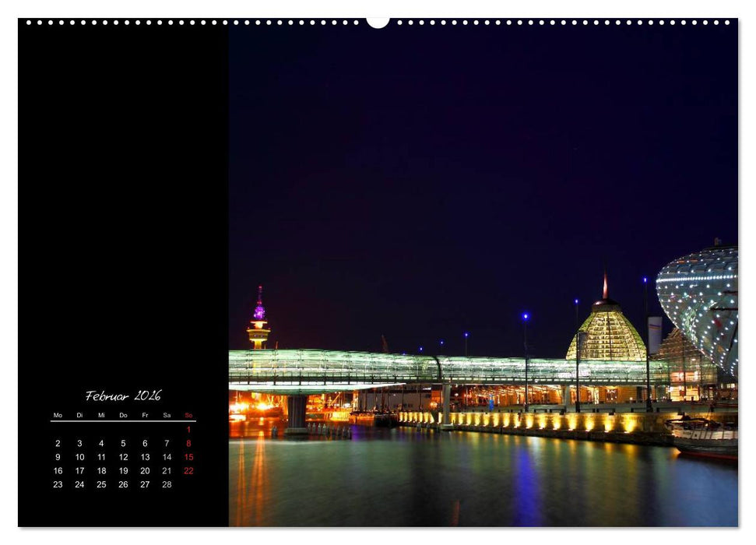Select the red date 15 in the calendar

[189, 457]
